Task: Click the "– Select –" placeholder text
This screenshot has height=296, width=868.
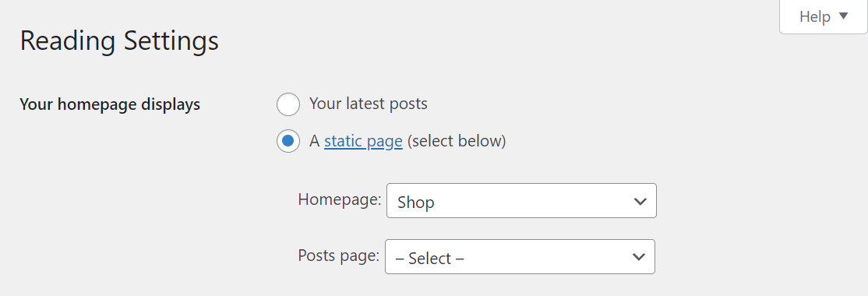Action: [x=429, y=259]
